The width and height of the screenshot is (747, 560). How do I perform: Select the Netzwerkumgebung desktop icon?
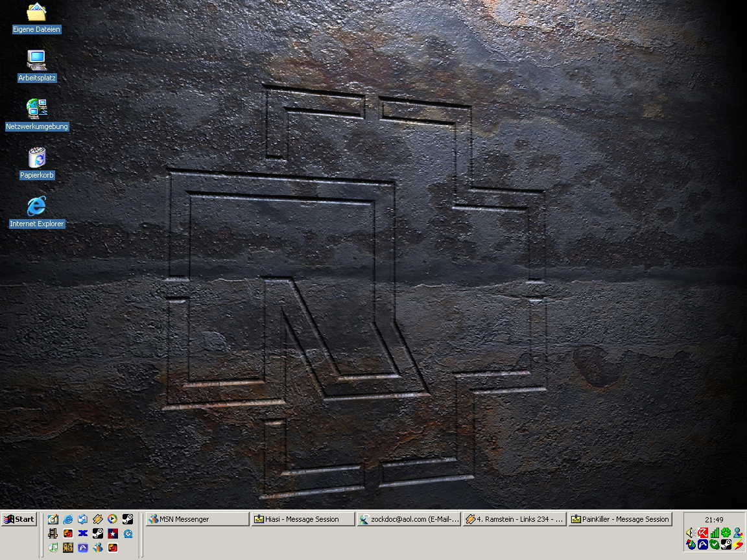37,115
